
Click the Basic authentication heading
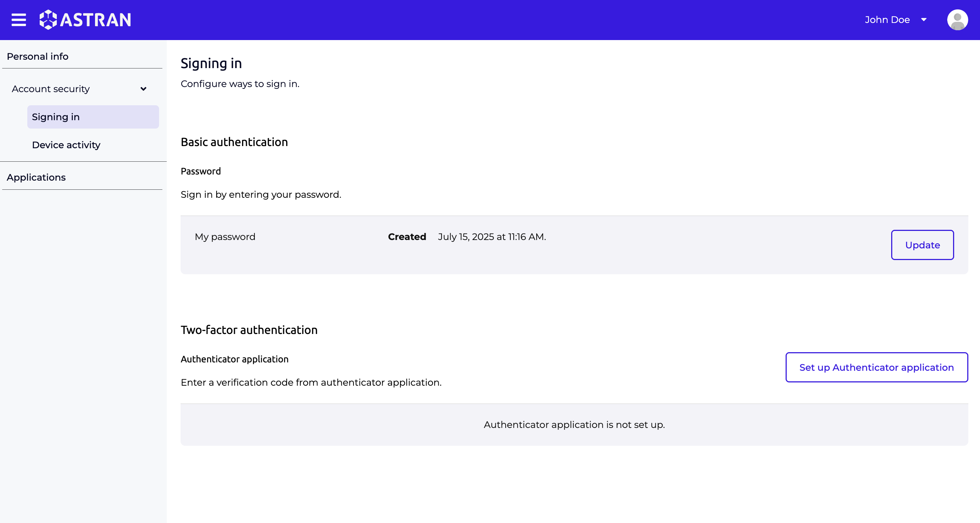pyautogui.click(x=234, y=142)
